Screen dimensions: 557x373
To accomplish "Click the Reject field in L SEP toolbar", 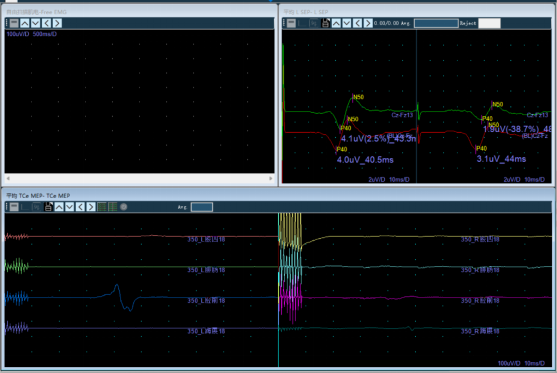I will click(x=489, y=23).
